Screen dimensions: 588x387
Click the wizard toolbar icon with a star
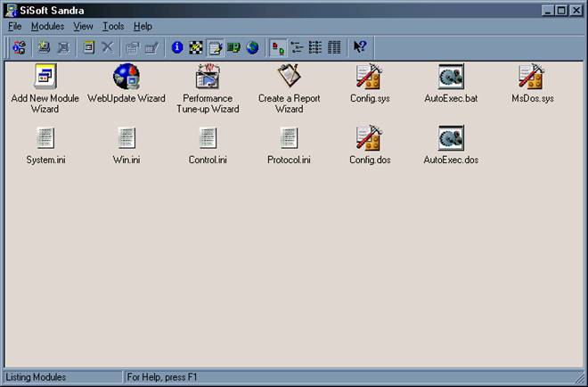(x=44, y=47)
